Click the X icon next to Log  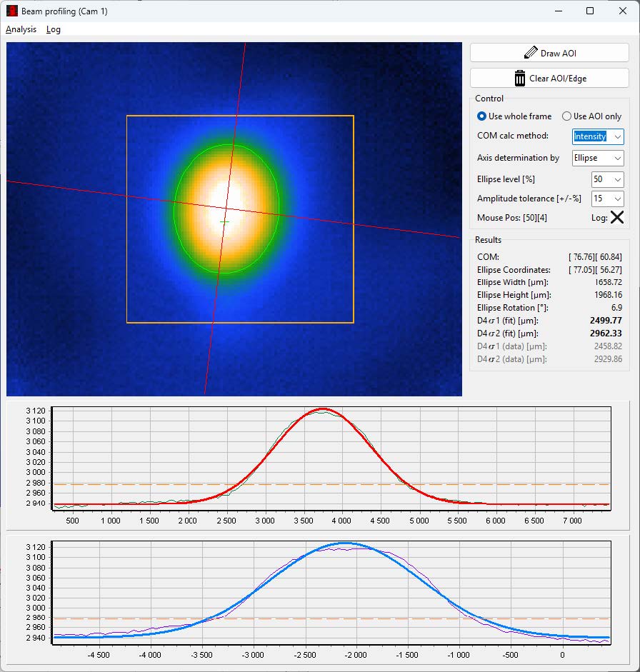617,218
